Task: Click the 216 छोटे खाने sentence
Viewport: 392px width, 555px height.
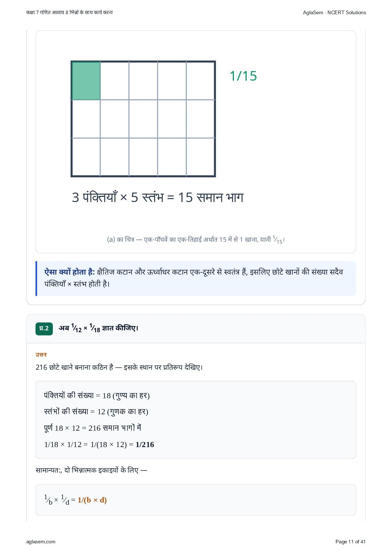Action: 119,367
